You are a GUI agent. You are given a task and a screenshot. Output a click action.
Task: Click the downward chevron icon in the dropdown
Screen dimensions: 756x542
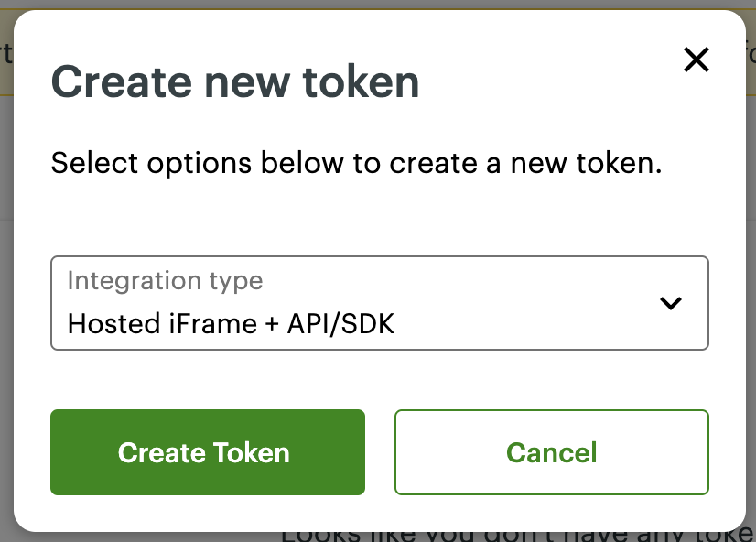[671, 303]
